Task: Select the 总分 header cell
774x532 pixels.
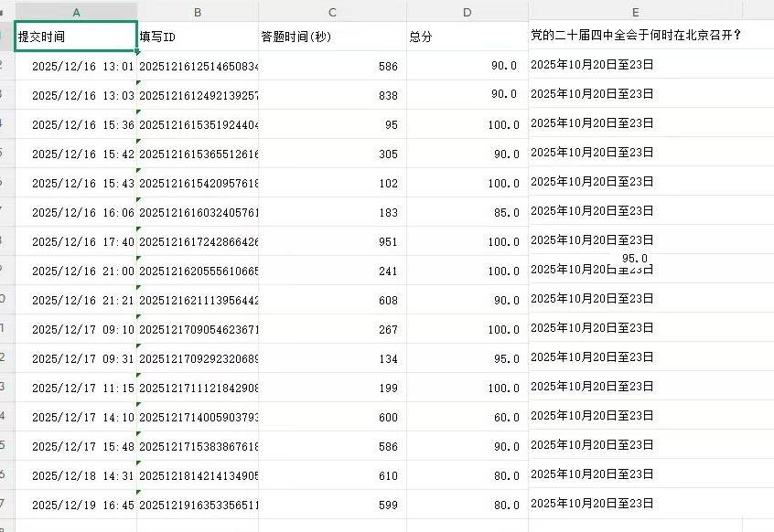Action: click(x=467, y=37)
